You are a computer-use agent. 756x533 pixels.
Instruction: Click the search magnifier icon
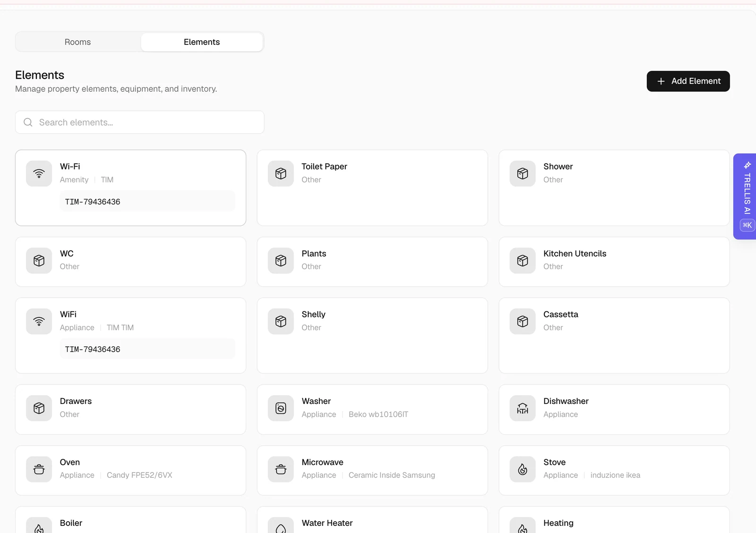[x=28, y=122]
